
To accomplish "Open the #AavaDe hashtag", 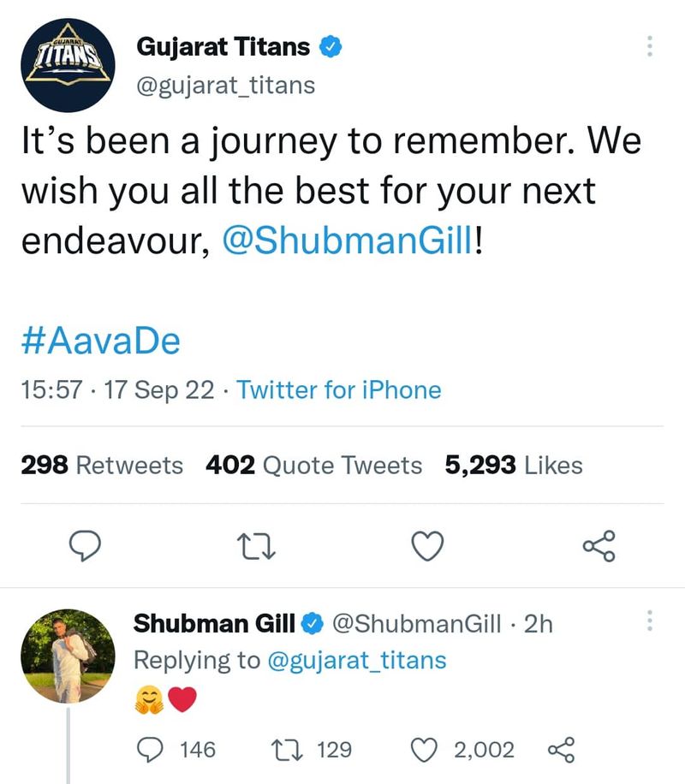I will point(99,342).
